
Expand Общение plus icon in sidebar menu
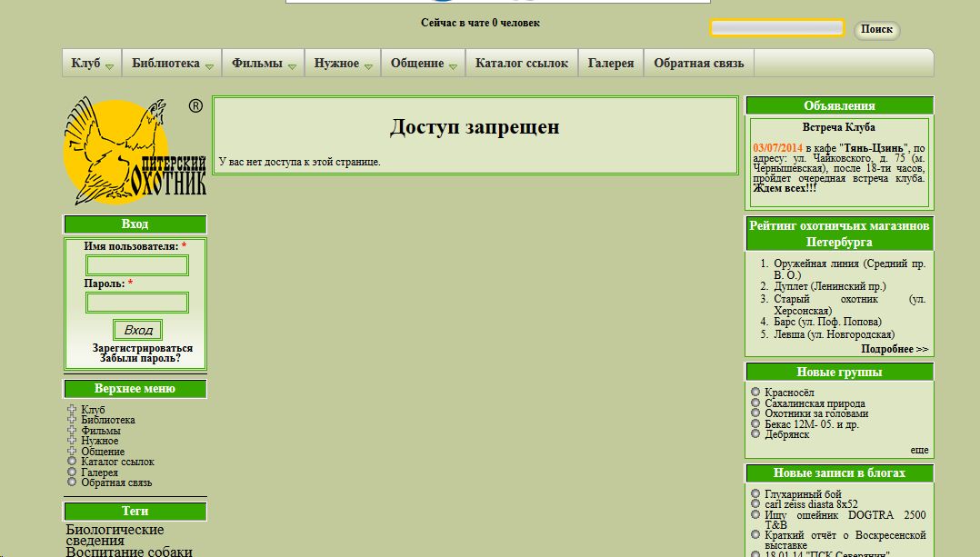[72, 452]
